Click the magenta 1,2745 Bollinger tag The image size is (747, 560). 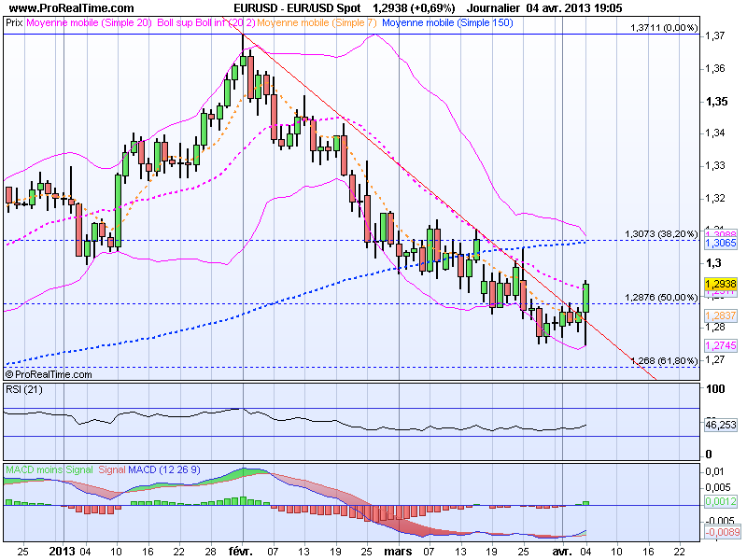pos(721,345)
